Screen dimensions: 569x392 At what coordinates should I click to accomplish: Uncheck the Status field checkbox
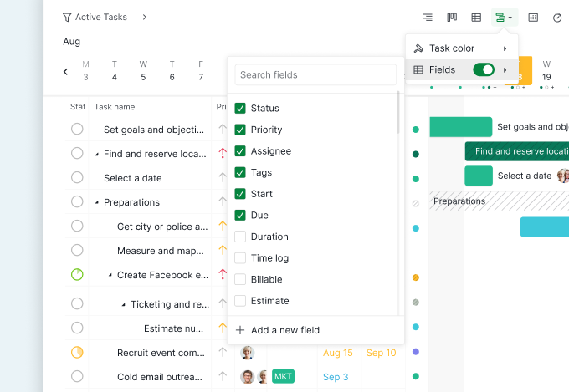(x=240, y=109)
